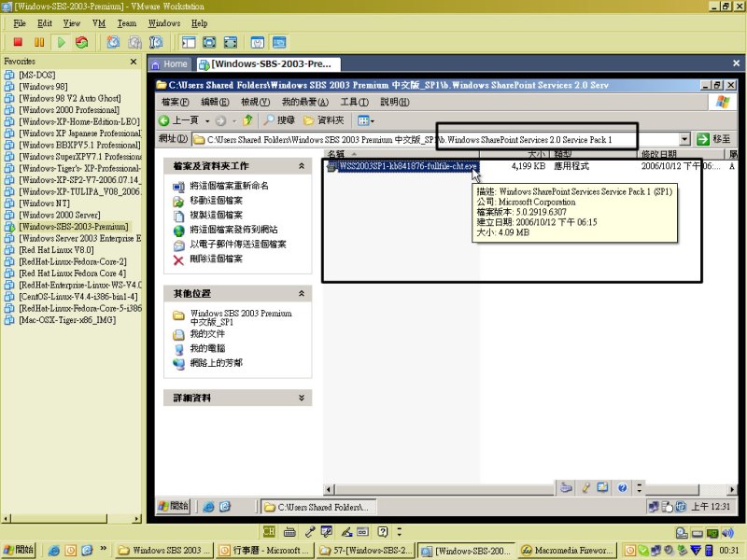Activate the guest taskbar C:\Users Shared Folders button

(317, 507)
